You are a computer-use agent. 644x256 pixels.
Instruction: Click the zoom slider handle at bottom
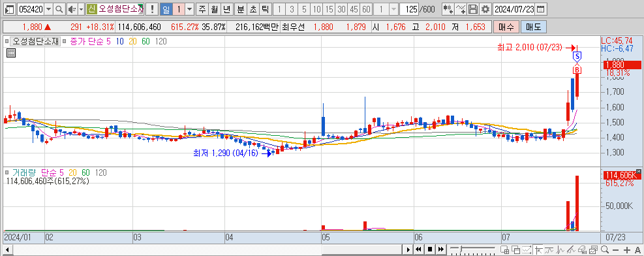461,249
